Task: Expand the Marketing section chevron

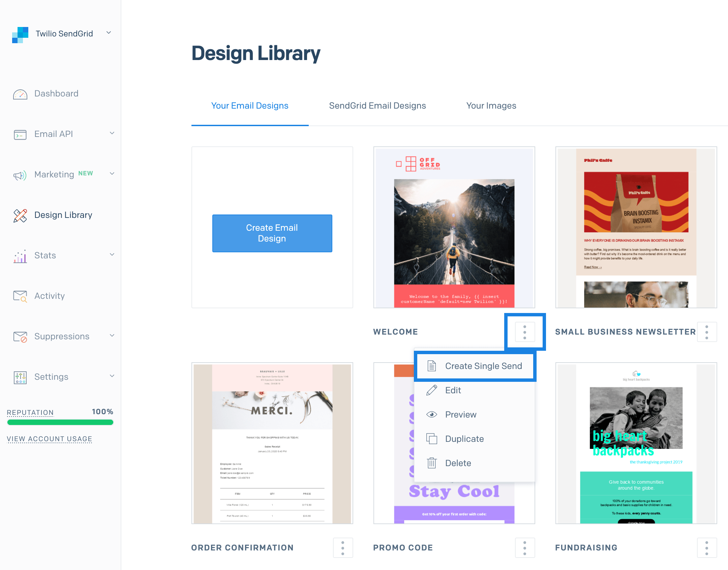Action: pos(112,174)
